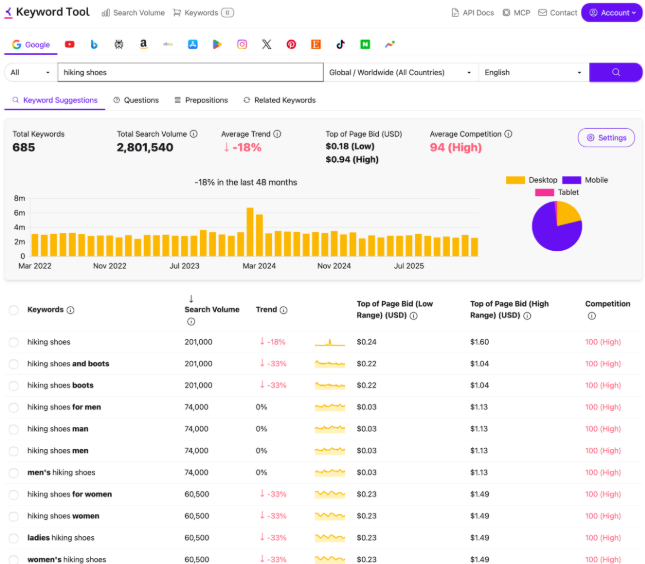
Task: Tick checkbox for 'hiking shoes for men'
Action: coord(14,408)
